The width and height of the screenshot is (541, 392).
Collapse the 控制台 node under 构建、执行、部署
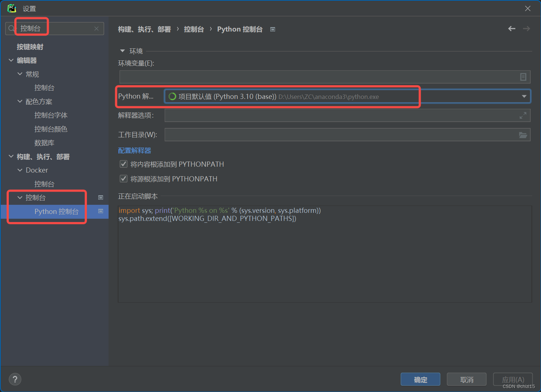[x=20, y=197]
